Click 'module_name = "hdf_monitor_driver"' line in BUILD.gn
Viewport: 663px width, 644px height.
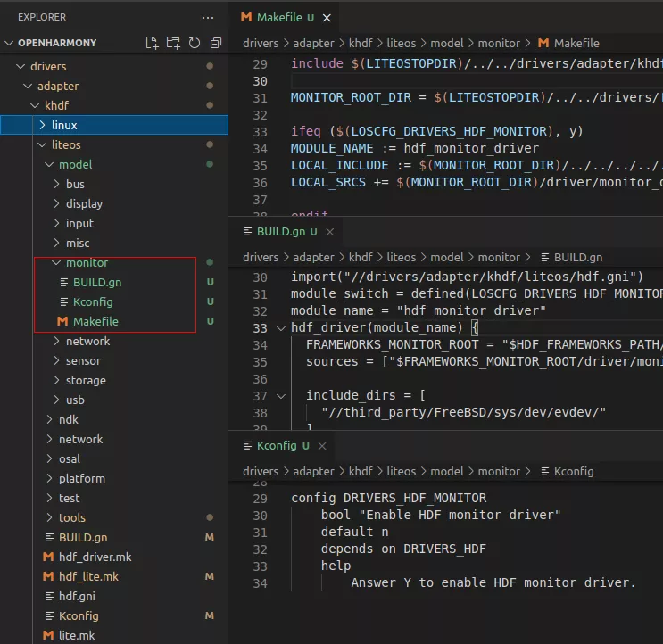tap(419, 310)
